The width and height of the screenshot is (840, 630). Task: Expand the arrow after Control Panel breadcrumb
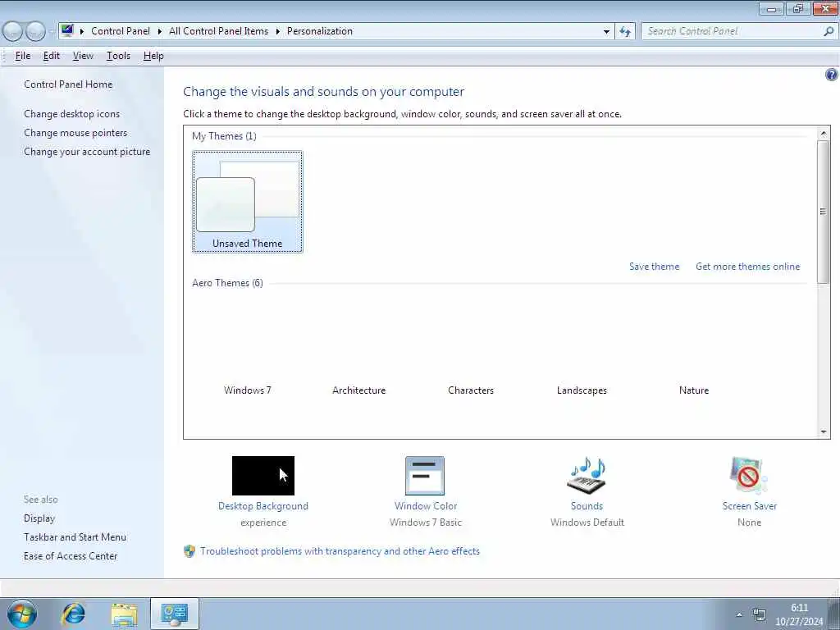click(160, 31)
